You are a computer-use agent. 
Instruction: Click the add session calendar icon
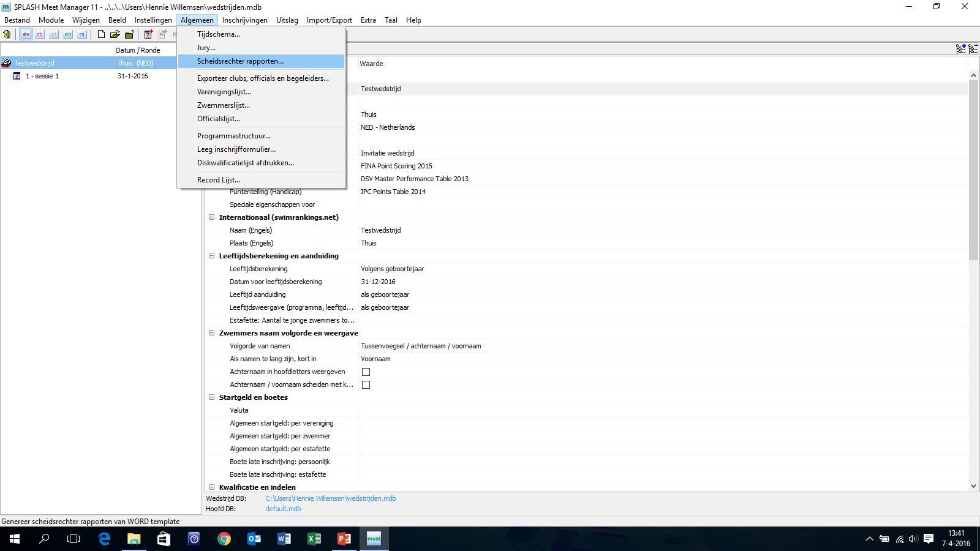[148, 34]
